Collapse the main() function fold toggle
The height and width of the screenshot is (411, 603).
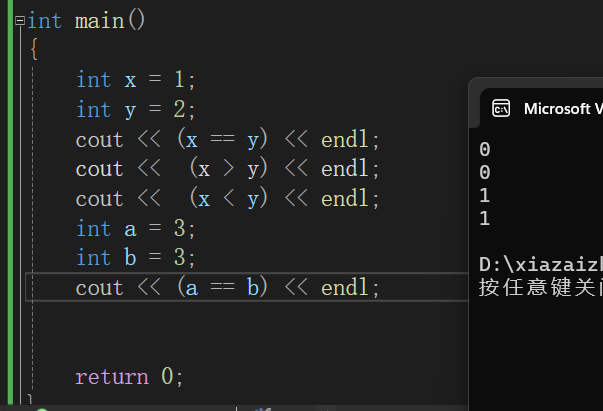(19, 20)
